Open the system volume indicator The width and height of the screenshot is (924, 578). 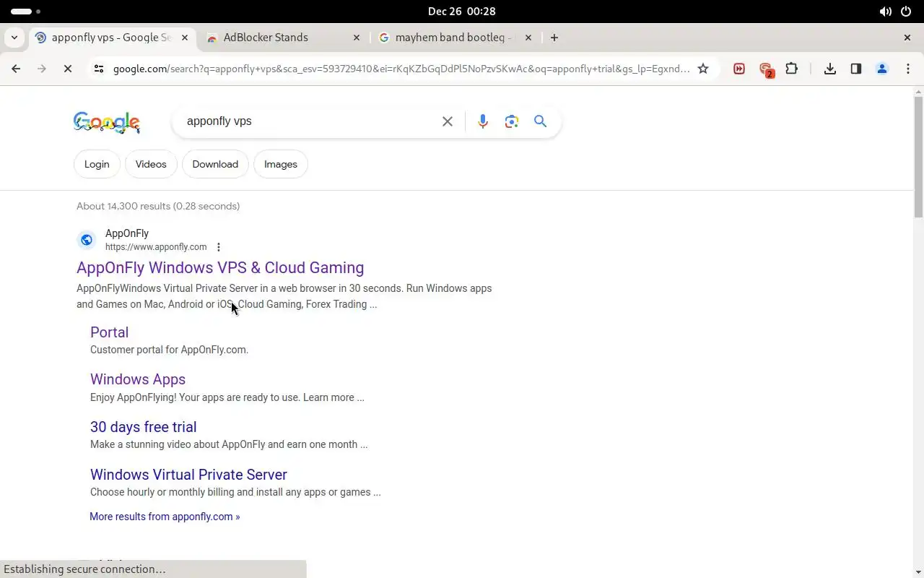pyautogui.click(x=885, y=12)
